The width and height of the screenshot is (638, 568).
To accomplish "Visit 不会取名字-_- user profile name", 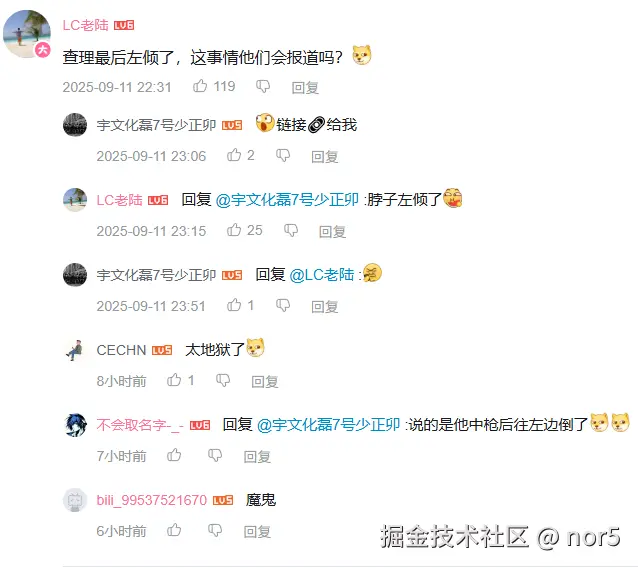I will [140, 425].
